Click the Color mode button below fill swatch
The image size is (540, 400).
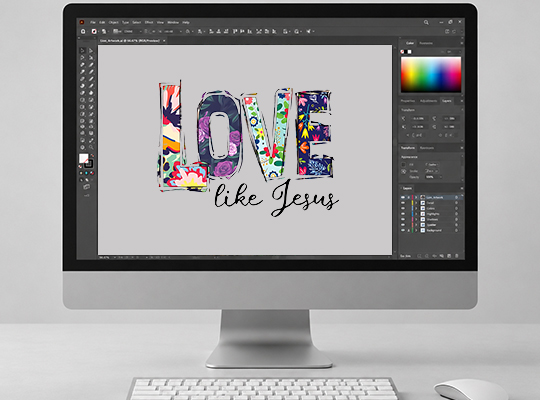[81, 173]
